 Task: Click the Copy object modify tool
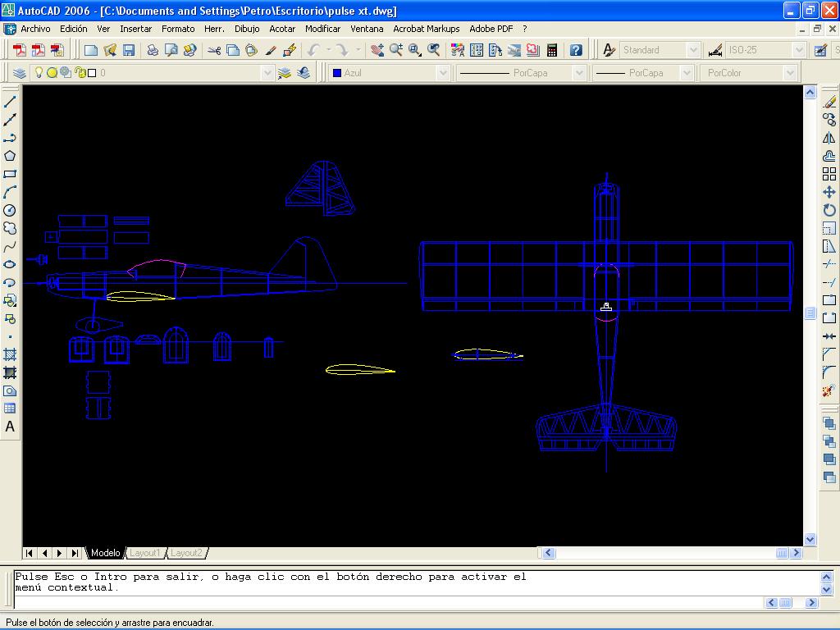pos(829,120)
